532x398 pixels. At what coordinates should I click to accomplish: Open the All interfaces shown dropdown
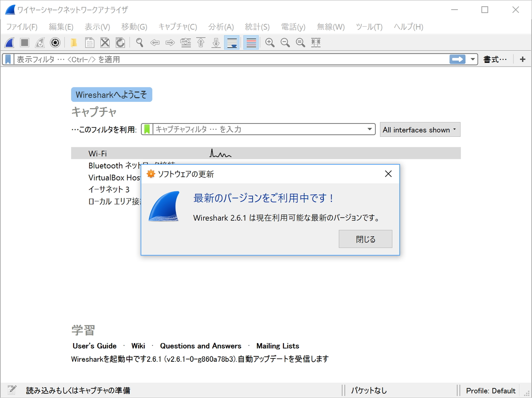pyautogui.click(x=420, y=129)
